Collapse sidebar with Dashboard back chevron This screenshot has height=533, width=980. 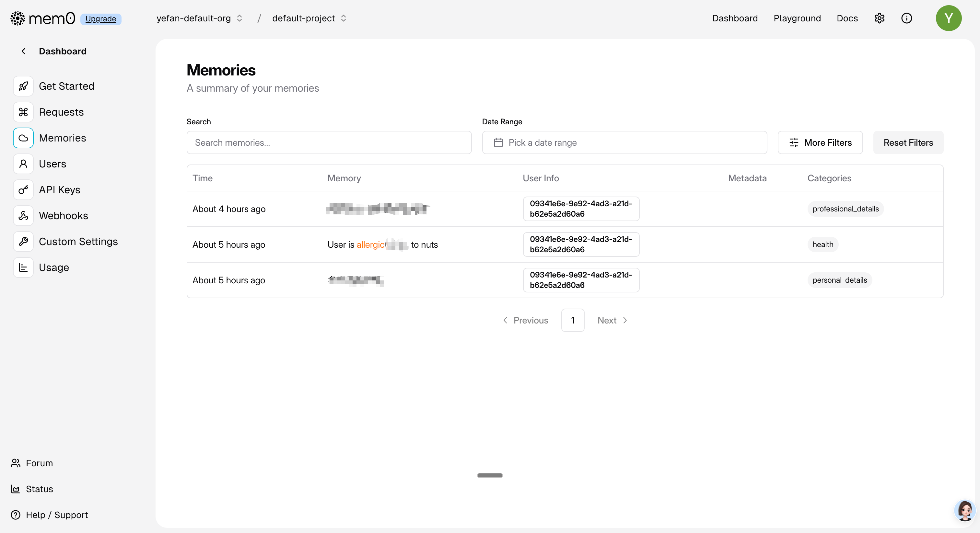[x=24, y=51]
